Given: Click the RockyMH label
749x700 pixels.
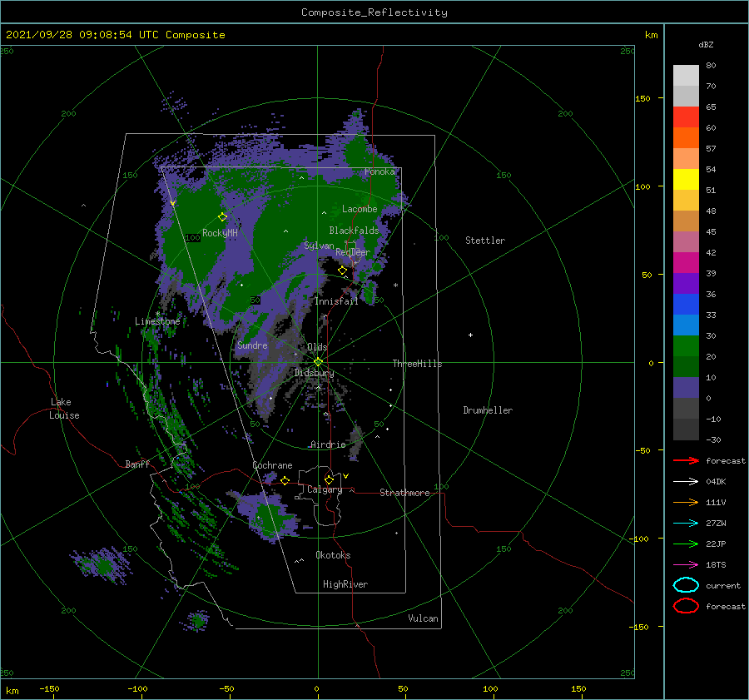Looking at the screenshot, I should [220, 233].
